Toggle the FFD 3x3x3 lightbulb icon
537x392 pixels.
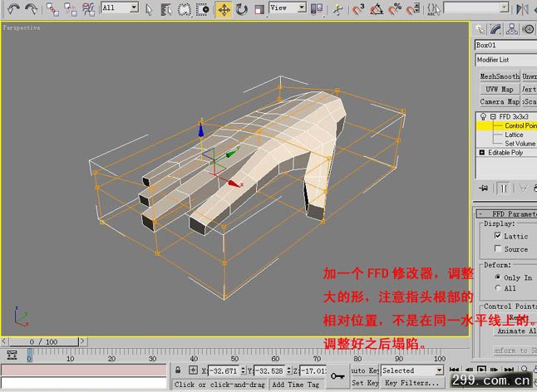click(483, 116)
